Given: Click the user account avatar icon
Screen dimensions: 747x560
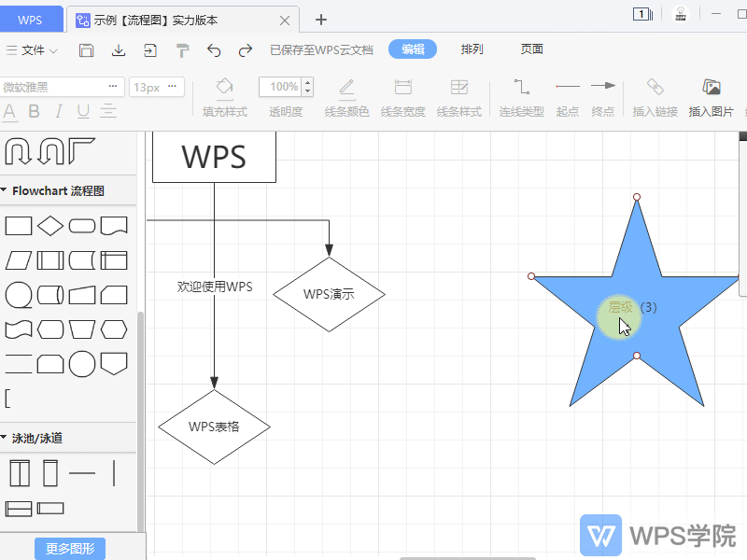Looking at the screenshot, I should pos(681,14).
